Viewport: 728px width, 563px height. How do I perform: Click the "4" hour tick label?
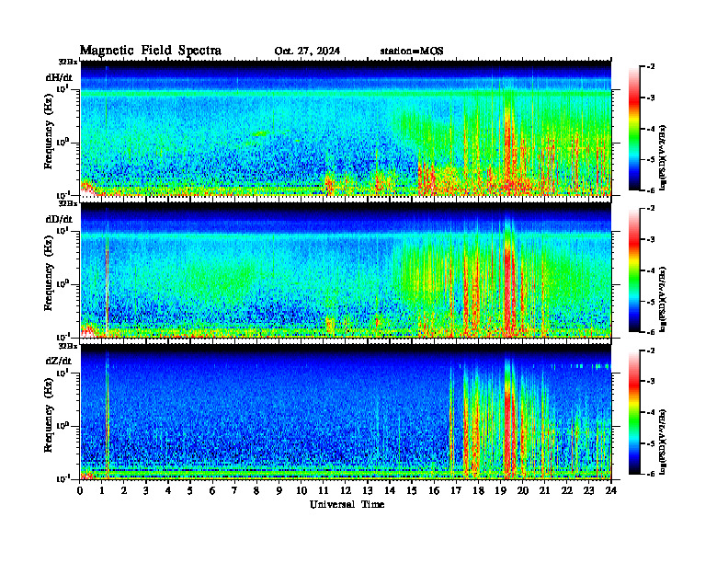point(168,490)
